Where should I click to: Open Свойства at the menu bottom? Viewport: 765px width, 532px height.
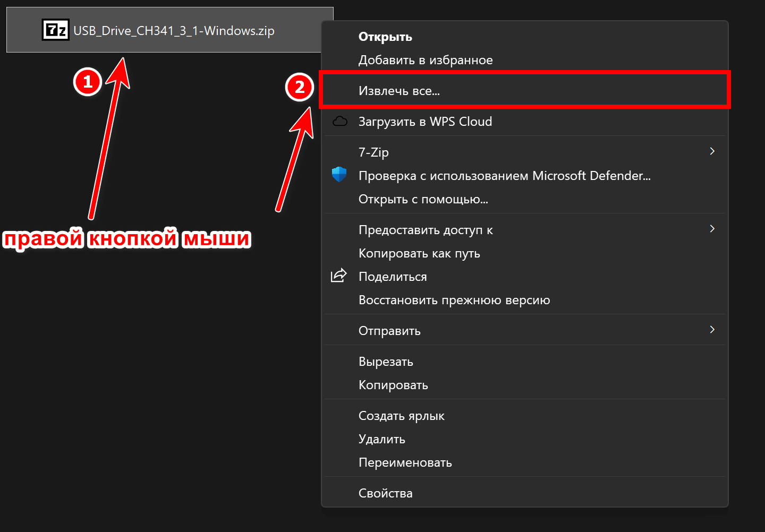click(x=385, y=493)
